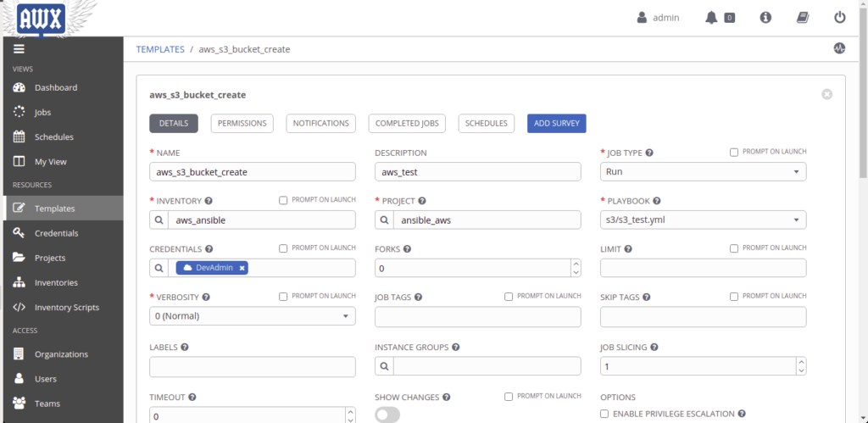Screen dimensions: 868x423
Task: Click the Job Tags help icon
Action: click(x=419, y=298)
